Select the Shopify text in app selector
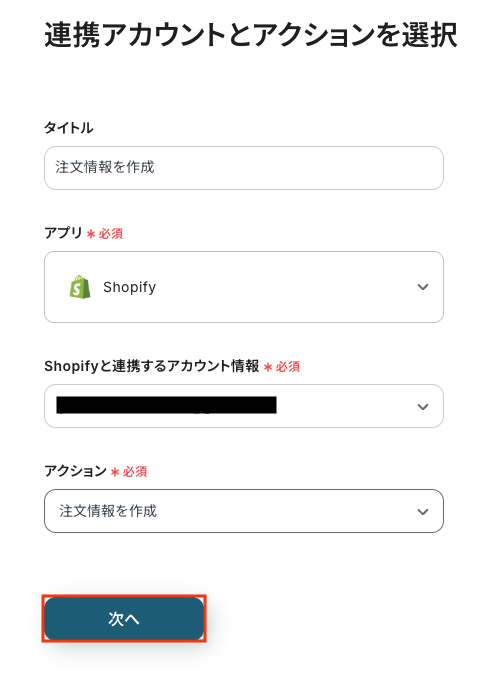487x676 pixels. click(x=129, y=287)
